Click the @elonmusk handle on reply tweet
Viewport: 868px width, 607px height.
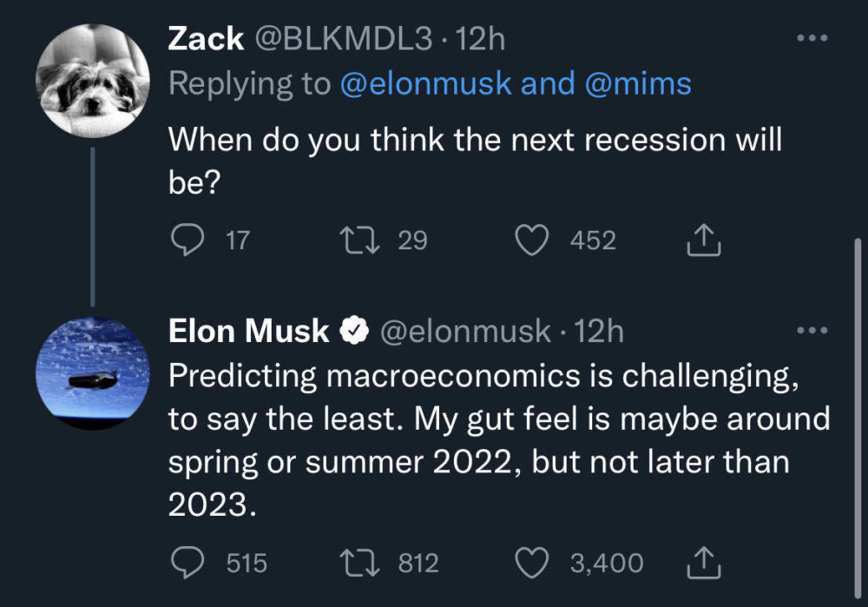point(465,332)
